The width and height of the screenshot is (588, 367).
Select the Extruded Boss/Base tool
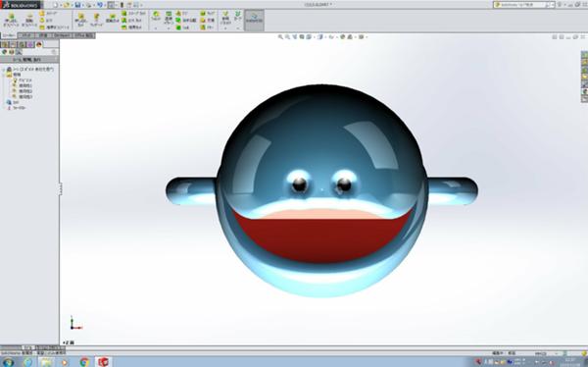click(11, 20)
